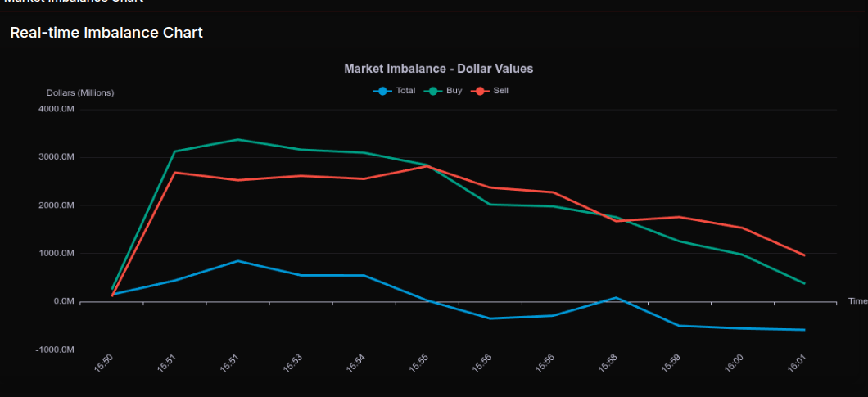Viewport: 868px width, 397px height.
Task: Select the 16:00 x-axis time label
Action: coord(734,363)
